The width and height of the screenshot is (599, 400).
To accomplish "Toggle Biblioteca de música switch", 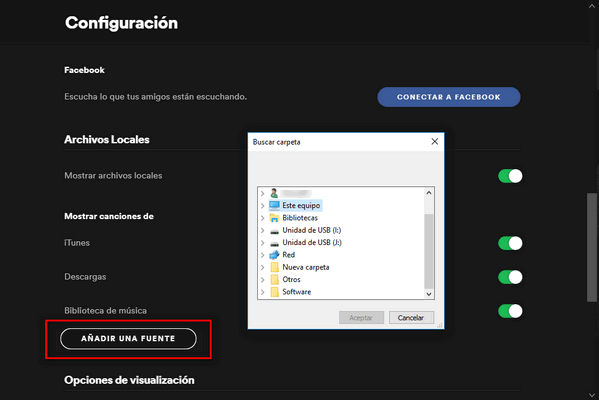I will tap(510, 311).
